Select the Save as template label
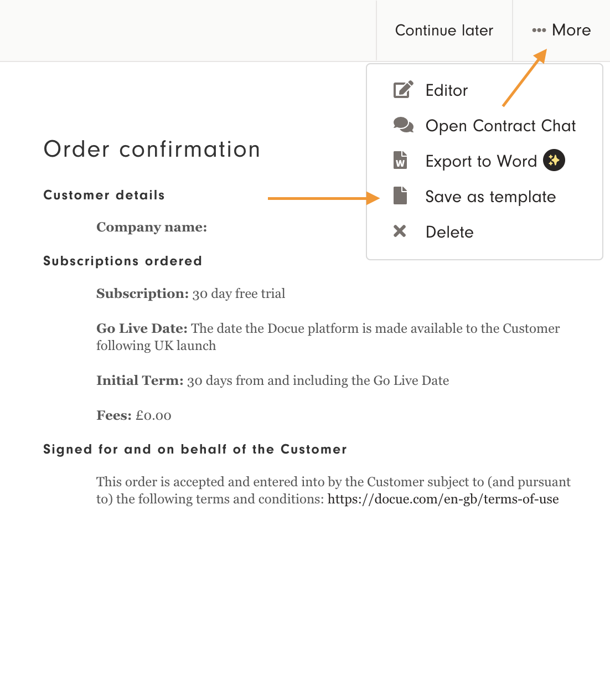The height and width of the screenshot is (700, 610). point(490,197)
